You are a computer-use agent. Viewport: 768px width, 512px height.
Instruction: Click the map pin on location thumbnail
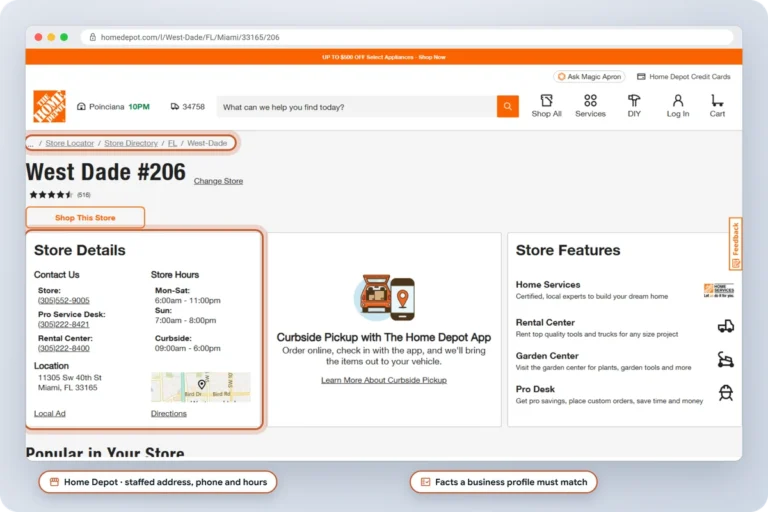click(x=201, y=384)
